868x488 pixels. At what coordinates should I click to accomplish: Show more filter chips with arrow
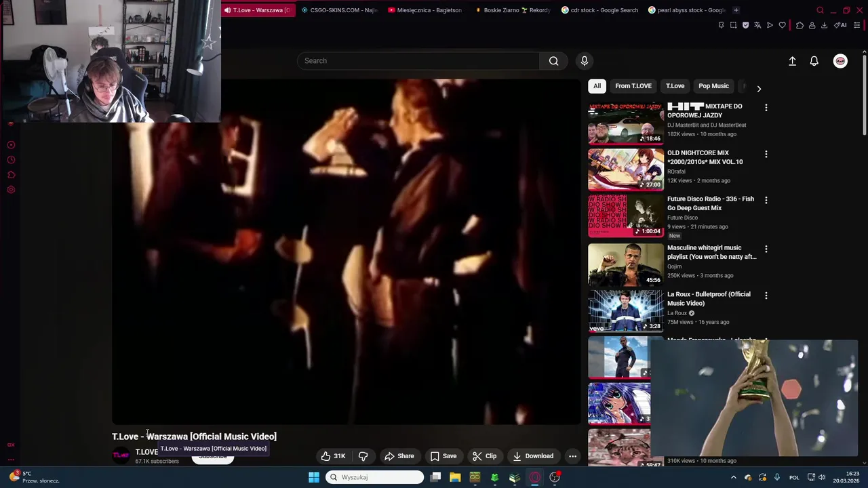pyautogui.click(x=759, y=89)
